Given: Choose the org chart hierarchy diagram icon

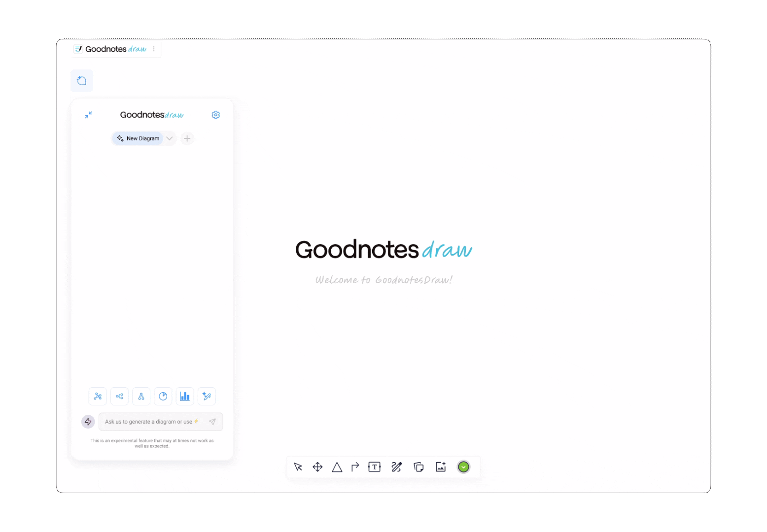Looking at the screenshot, I should (141, 396).
